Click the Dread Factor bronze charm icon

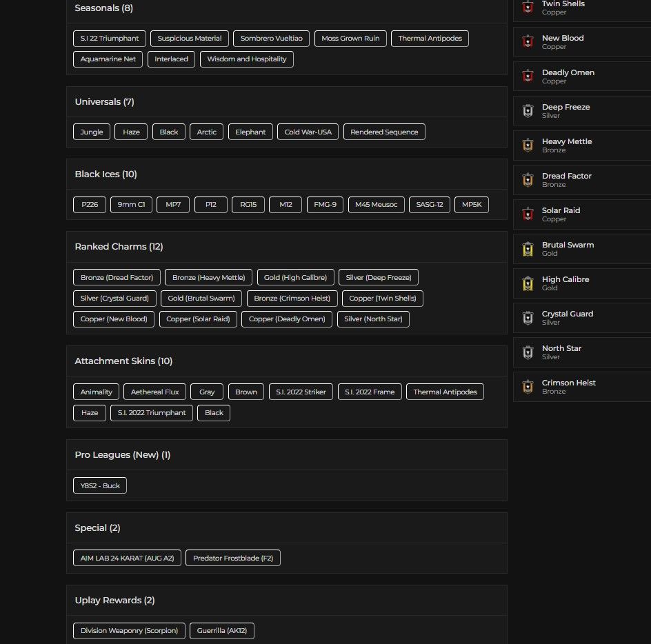tap(528, 180)
